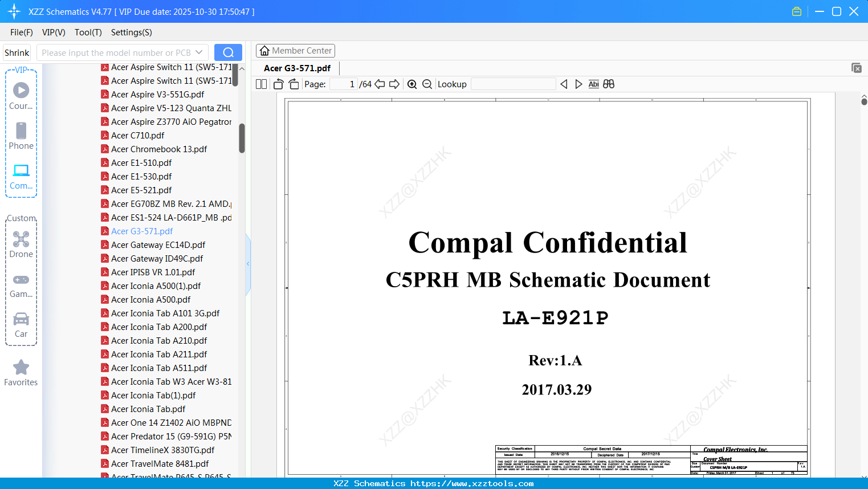Open Acer Chromebook 13.pdf

tap(154, 149)
